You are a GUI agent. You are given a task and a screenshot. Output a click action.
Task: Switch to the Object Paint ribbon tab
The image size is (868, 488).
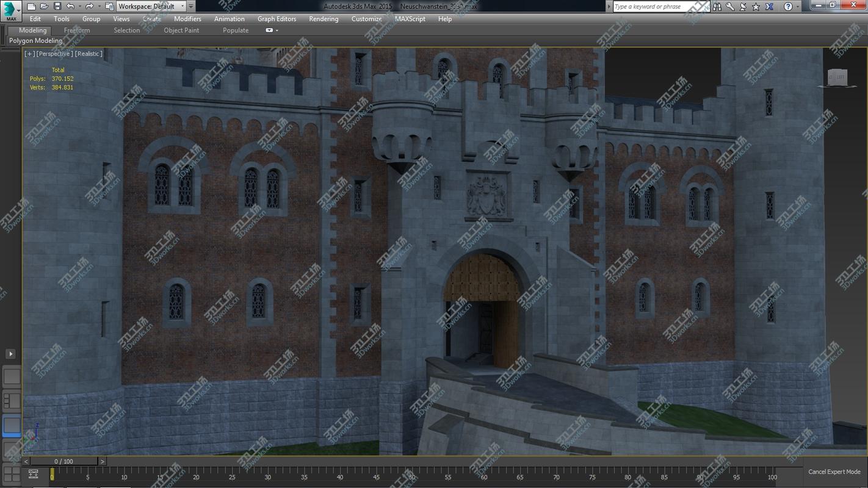click(x=181, y=30)
